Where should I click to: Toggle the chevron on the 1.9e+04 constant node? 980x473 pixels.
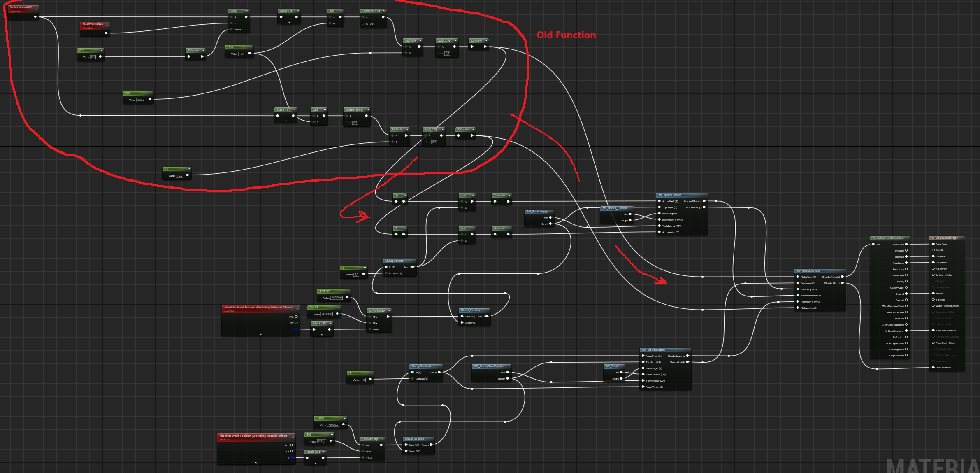tap(348, 291)
